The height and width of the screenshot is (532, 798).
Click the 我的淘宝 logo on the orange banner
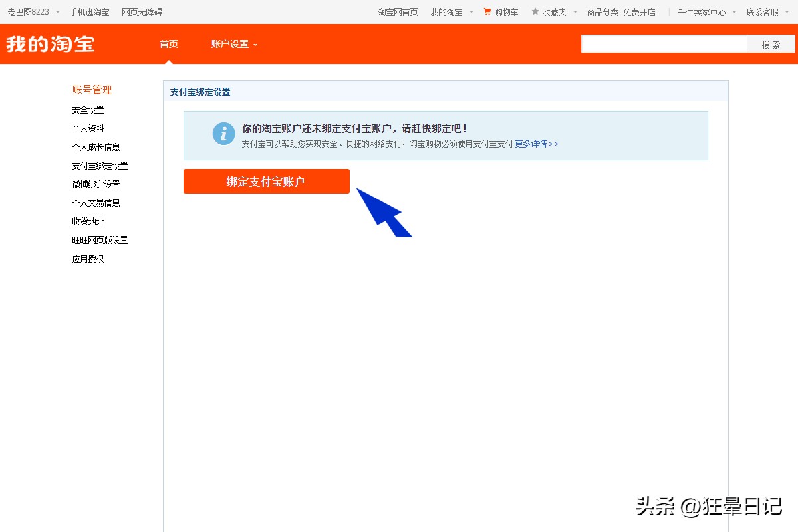(51, 44)
